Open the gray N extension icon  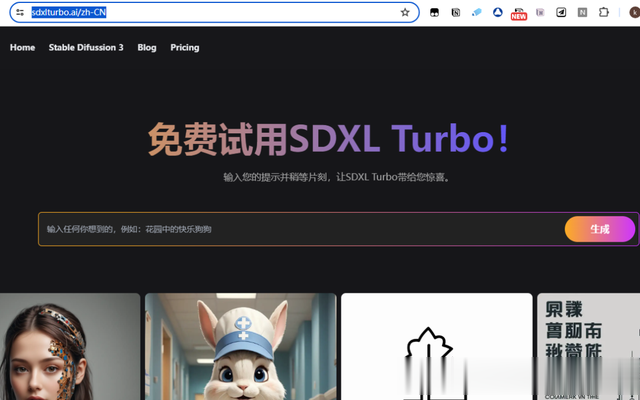coord(582,13)
